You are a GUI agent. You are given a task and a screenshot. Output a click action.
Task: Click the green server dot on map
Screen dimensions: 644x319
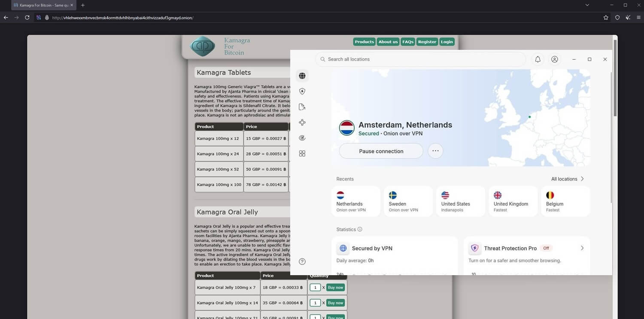529,117
